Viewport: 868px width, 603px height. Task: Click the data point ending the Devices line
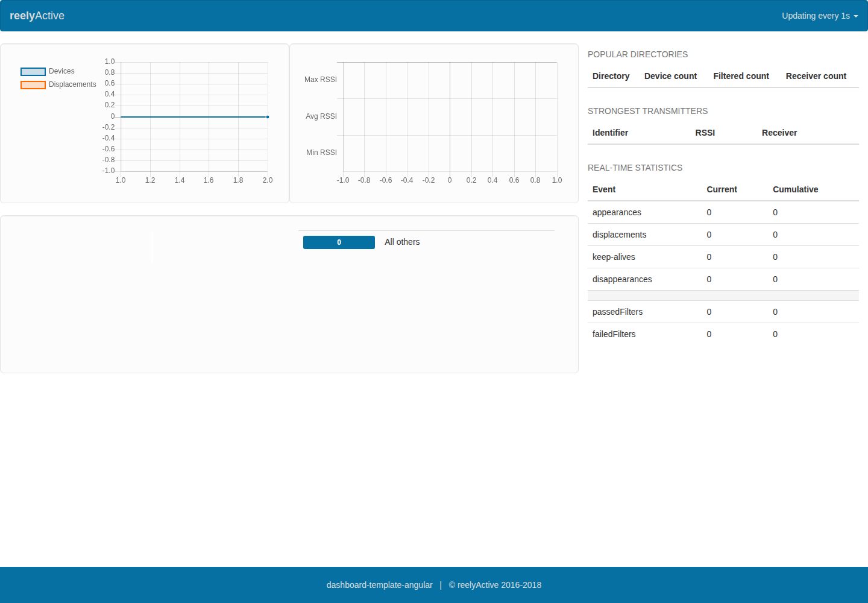click(x=268, y=117)
